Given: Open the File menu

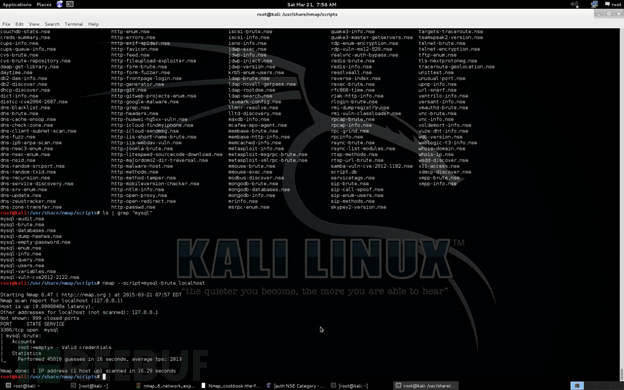Looking at the screenshot, I should [6, 24].
